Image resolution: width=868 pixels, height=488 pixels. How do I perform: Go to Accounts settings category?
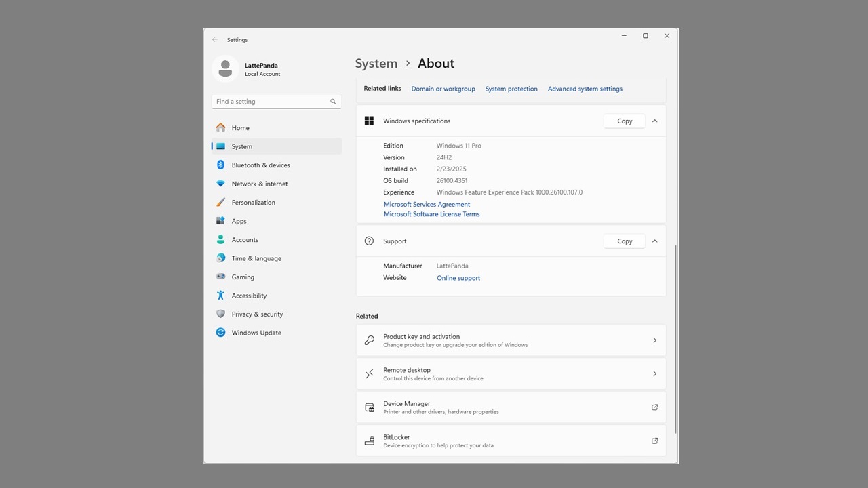245,240
